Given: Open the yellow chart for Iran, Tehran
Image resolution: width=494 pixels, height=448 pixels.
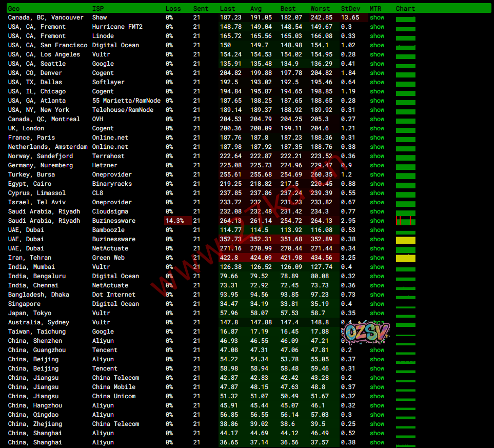Looking at the screenshot, I should click(x=405, y=259).
